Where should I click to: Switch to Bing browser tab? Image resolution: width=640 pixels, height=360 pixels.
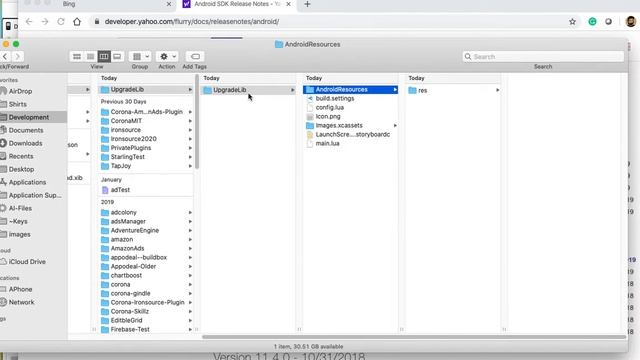tap(69, 4)
